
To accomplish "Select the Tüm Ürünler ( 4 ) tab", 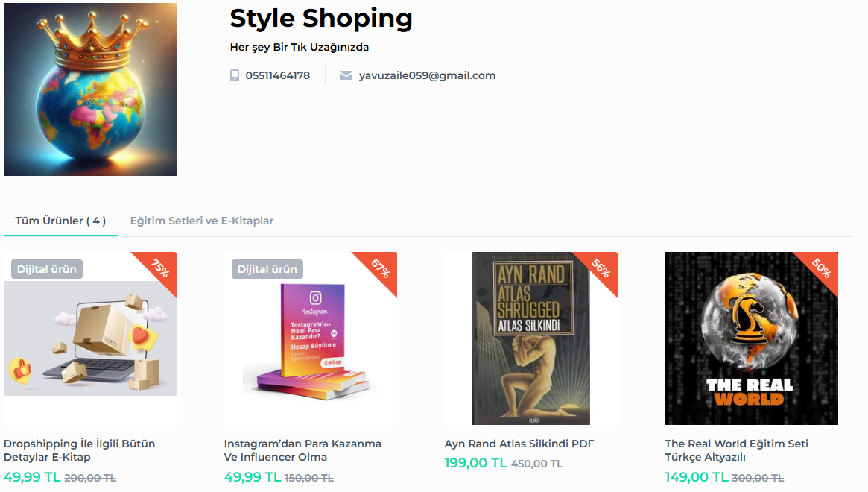I will coord(60,221).
